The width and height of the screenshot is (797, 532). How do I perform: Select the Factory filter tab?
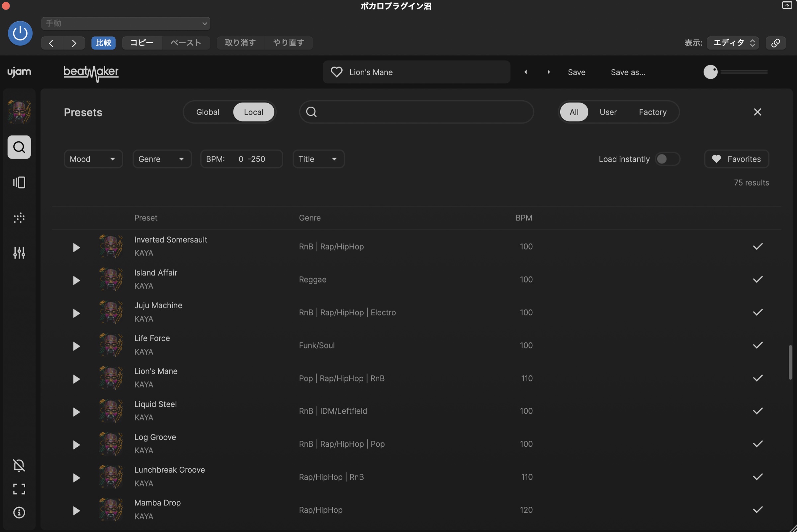[x=653, y=112]
